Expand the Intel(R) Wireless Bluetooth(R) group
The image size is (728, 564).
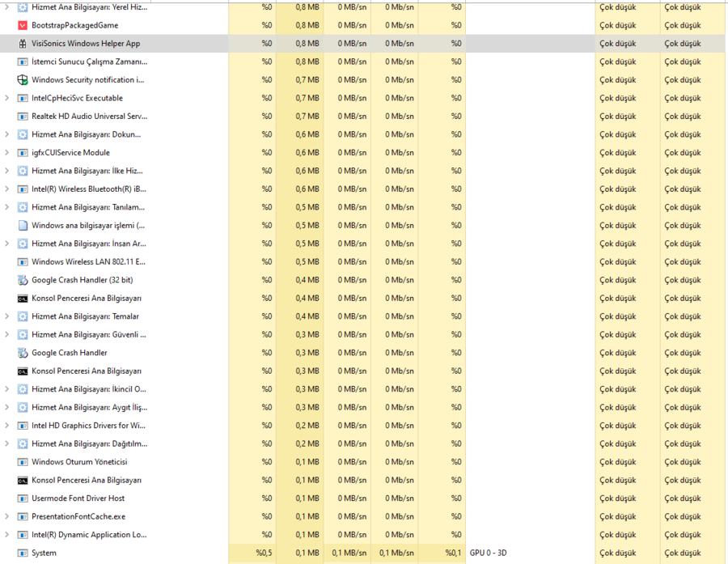(x=6, y=189)
